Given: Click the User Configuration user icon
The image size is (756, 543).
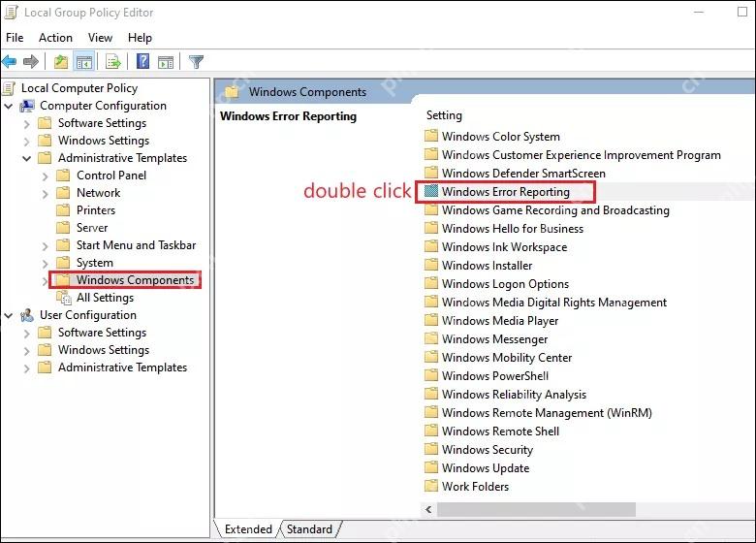Looking at the screenshot, I should click(27, 315).
